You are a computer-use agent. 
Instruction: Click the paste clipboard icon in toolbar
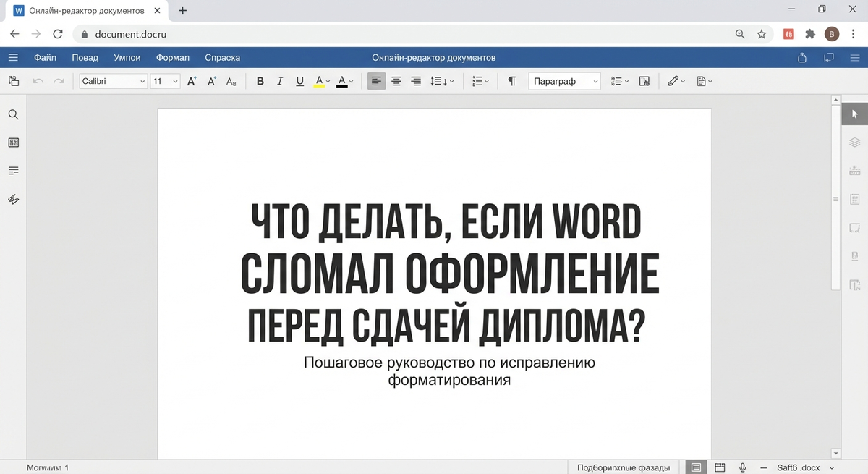(13, 82)
